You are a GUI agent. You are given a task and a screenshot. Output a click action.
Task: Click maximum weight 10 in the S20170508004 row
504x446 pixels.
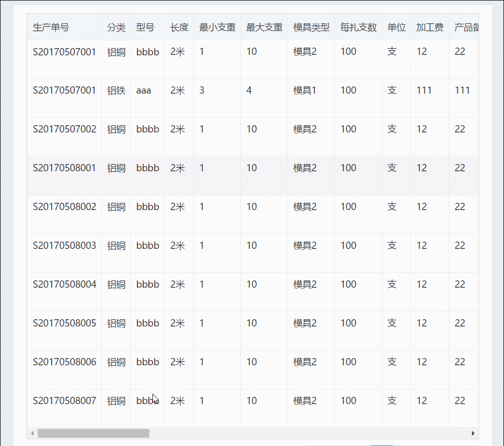point(252,285)
